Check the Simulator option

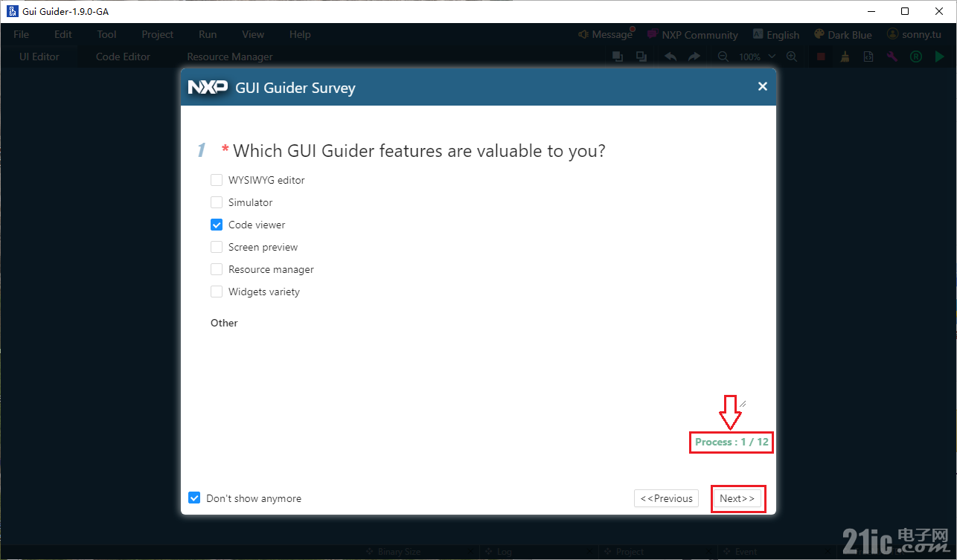(x=217, y=202)
